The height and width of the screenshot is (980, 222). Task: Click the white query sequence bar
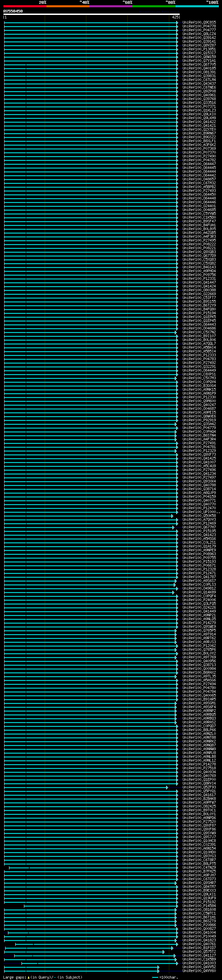[92, 14]
